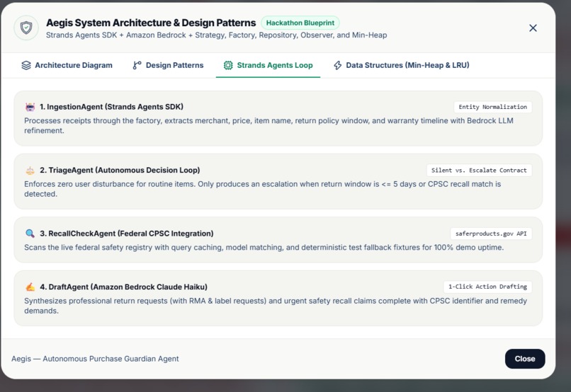This screenshot has width=571, height=392.
Task: Click the Aegis System Architecture & Design Patterns title
Action: [151, 23]
